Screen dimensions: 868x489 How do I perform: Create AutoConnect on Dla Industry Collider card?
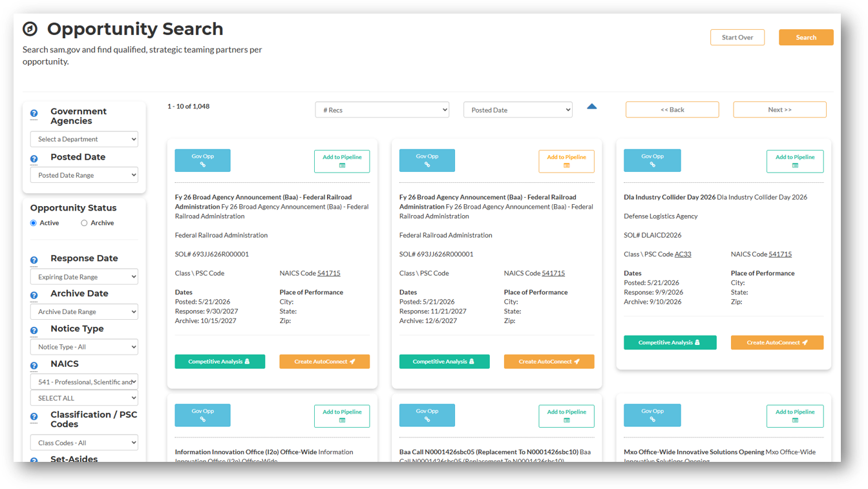point(777,342)
